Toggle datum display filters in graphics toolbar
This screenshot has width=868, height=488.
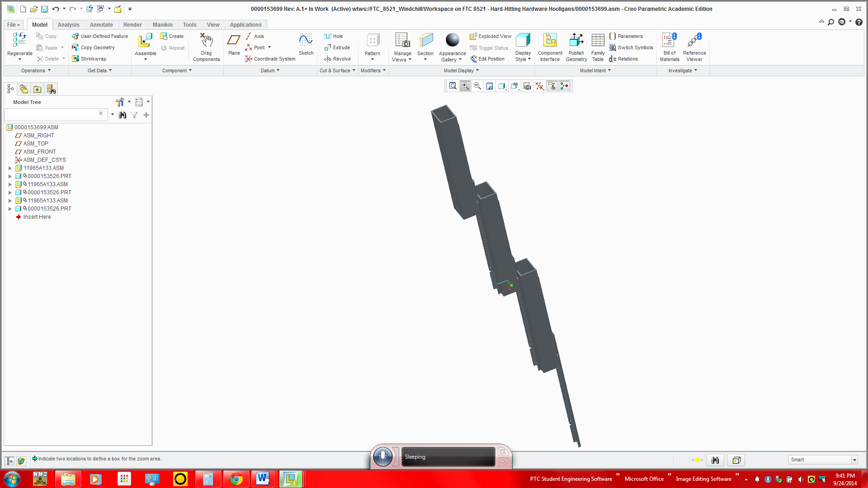point(539,86)
